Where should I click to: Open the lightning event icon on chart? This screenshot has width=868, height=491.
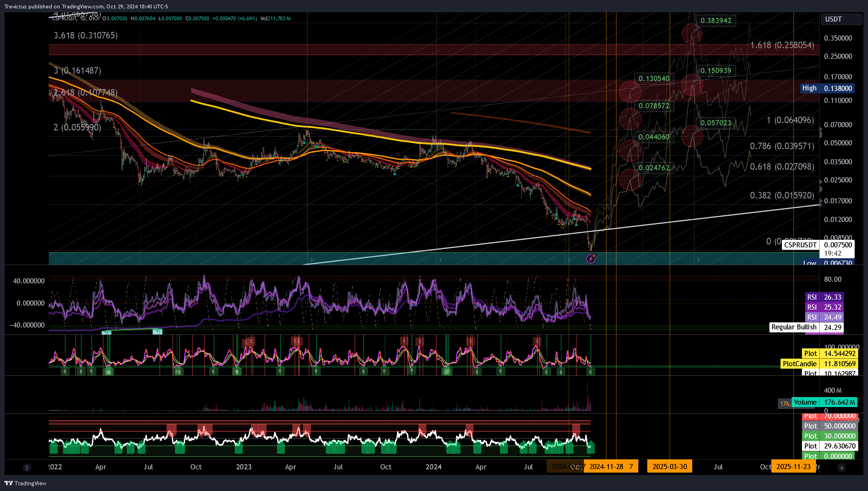[x=591, y=259]
